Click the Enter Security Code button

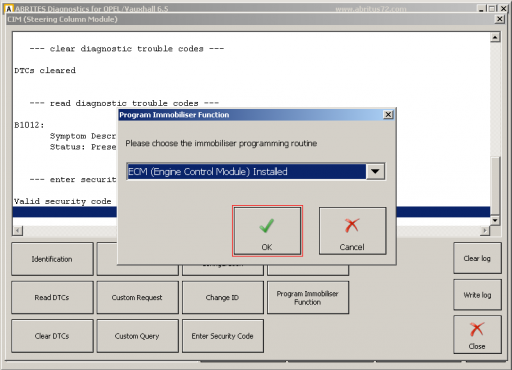click(223, 336)
